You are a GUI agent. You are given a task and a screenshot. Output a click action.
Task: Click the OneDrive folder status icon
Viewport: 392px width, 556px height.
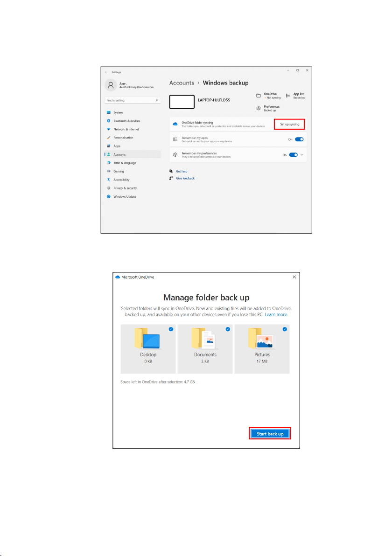258,95
